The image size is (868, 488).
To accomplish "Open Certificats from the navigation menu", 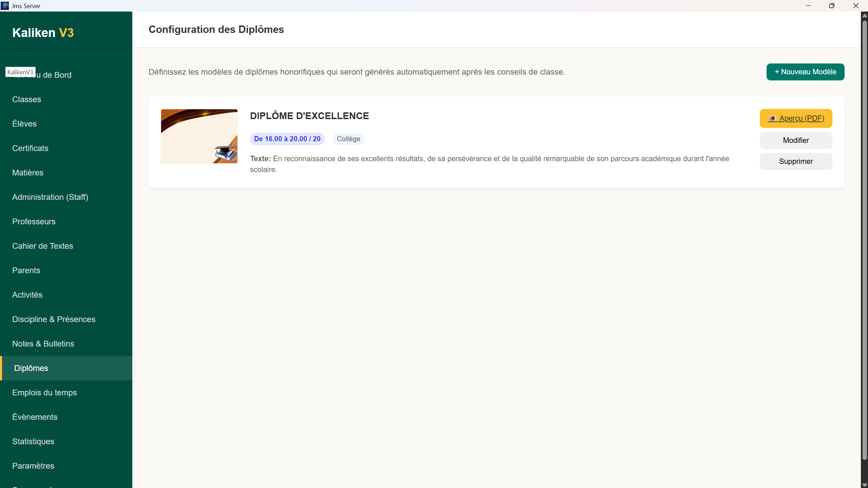I will [30, 148].
